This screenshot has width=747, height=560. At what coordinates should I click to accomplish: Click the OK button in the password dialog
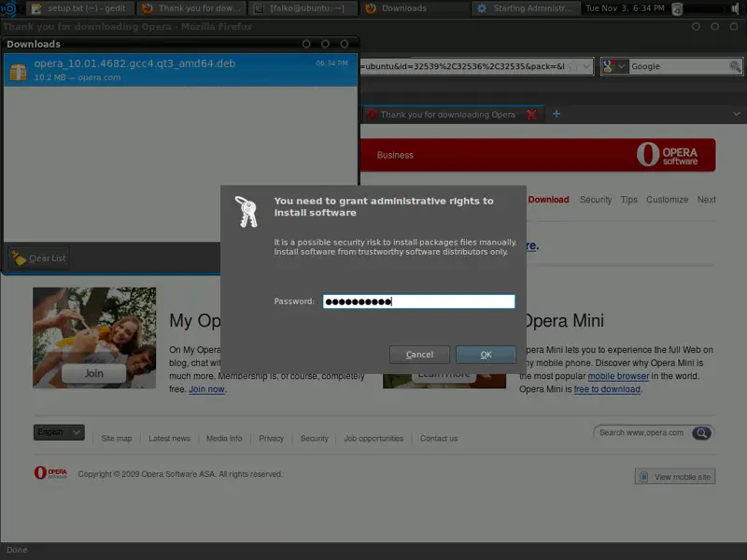tap(486, 355)
